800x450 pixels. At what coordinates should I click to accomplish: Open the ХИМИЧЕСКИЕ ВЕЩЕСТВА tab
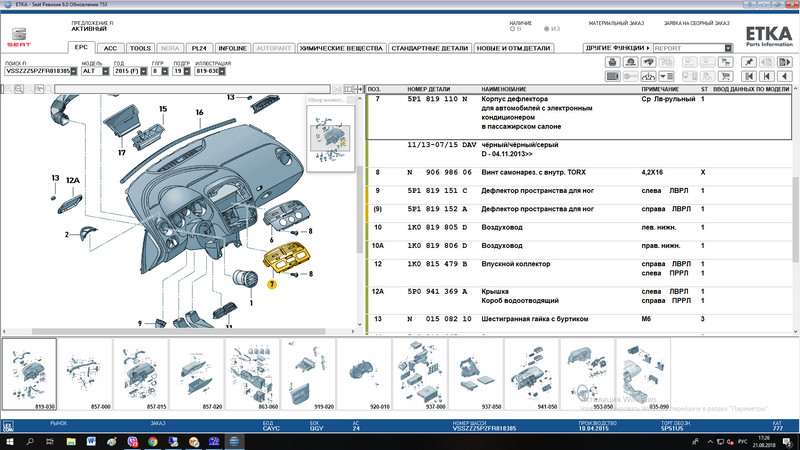[x=342, y=47]
